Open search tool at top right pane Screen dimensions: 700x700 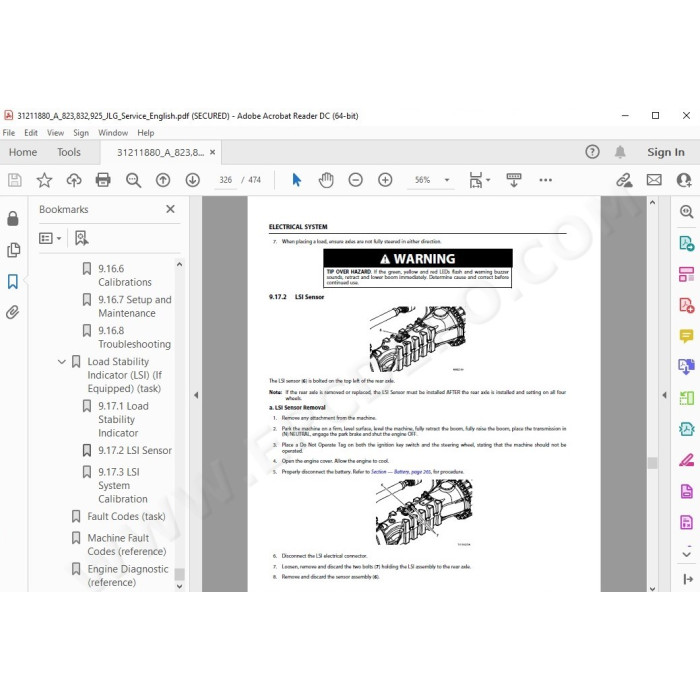tap(687, 211)
